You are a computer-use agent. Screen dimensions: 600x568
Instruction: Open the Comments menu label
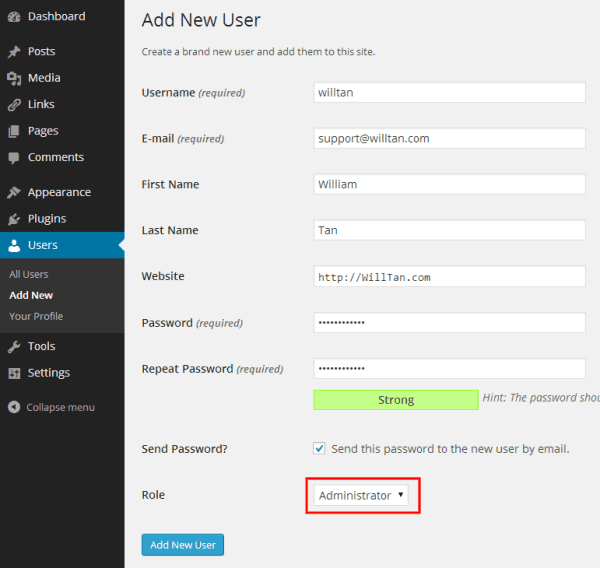click(56, 157)
